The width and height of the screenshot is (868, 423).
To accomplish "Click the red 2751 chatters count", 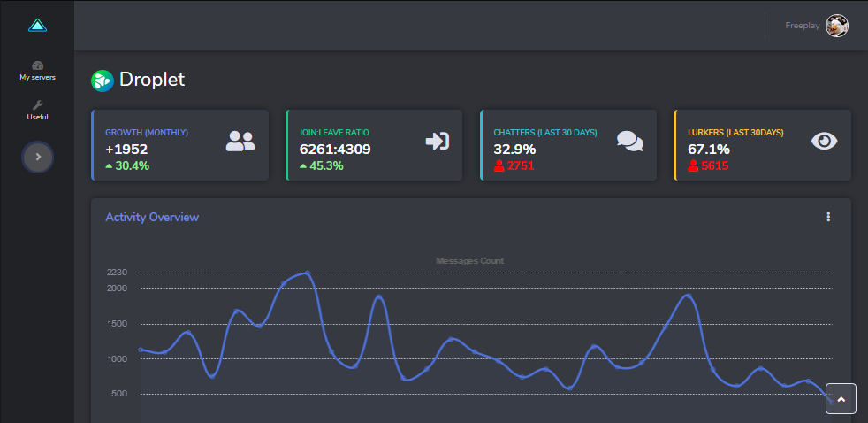I will [x=521, y=165].
